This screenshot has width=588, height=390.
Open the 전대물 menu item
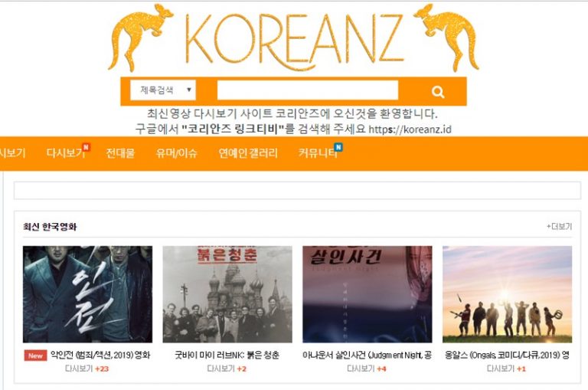tap(120, 153)
